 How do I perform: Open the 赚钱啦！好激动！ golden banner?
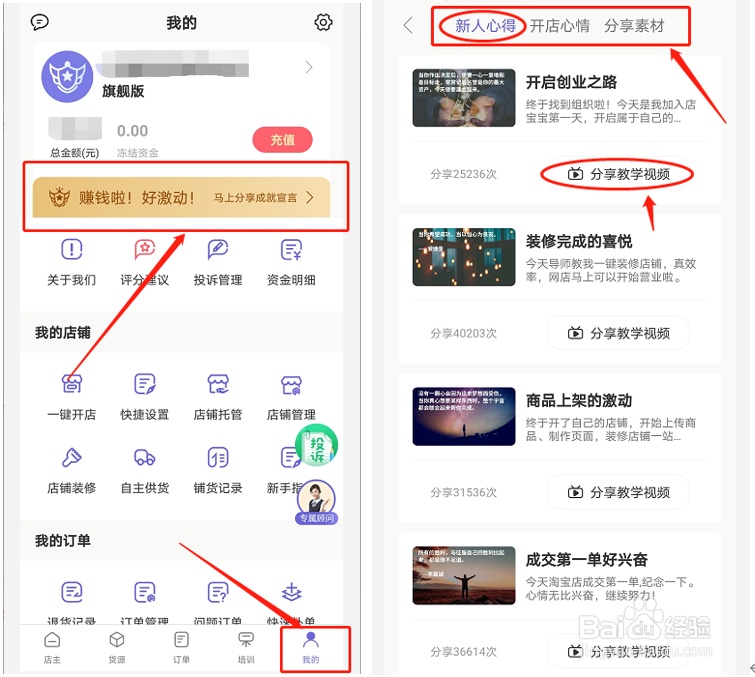coord(182,197)
